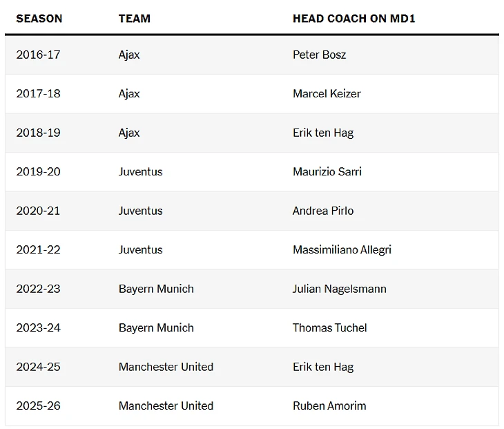Click the 2021-22 season cell

(39, 249)
